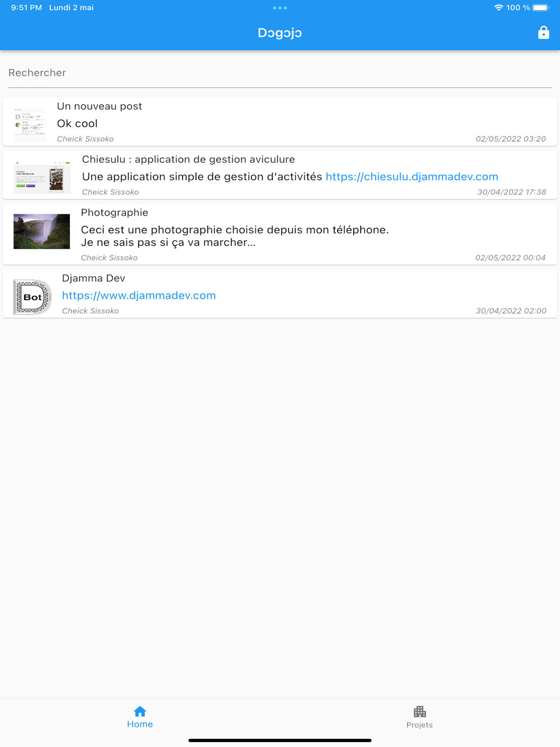Open the Chiesulu application de gestion post
Screen dimensions: 560x747
pos(280,175)
